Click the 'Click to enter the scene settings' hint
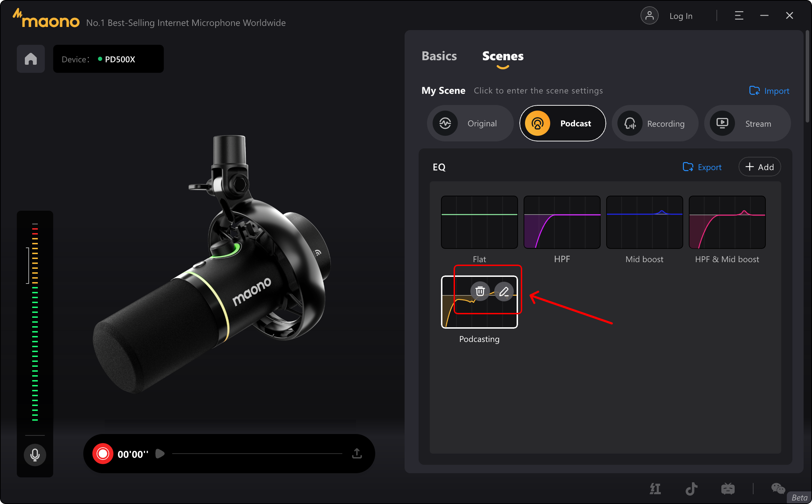 pos(538,91)
